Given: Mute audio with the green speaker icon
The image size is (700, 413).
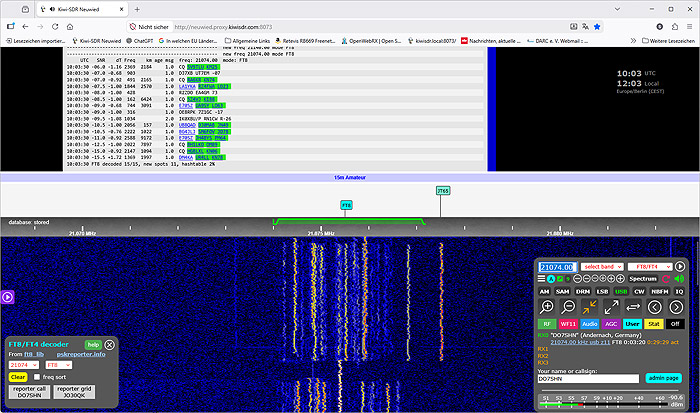Looking at the screenshot, I should coord(679,279).
